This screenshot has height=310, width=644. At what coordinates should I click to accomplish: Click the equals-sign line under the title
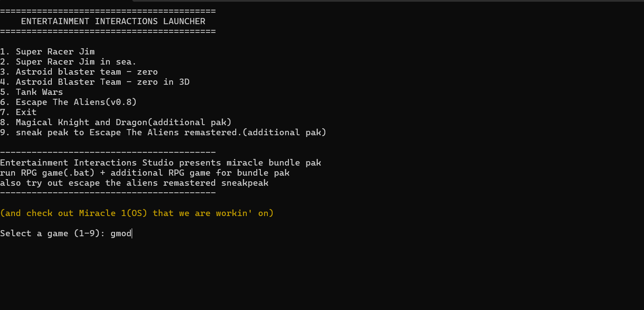[x=108, y=31]
